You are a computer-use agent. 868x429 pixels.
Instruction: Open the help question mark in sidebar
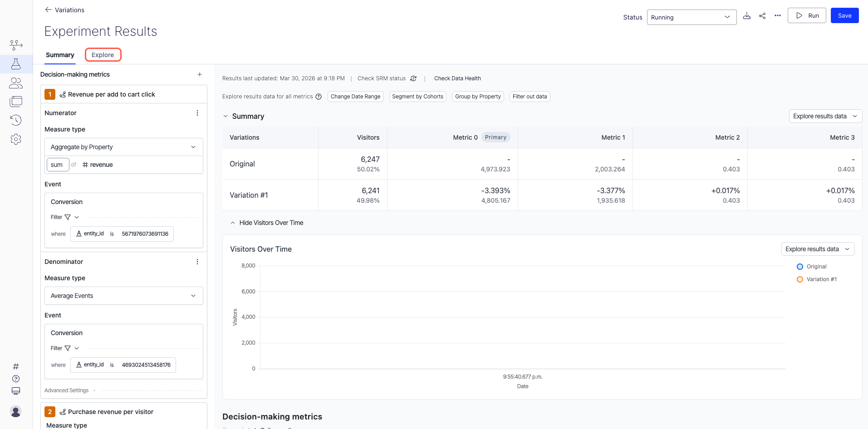[x=16, y=379]
